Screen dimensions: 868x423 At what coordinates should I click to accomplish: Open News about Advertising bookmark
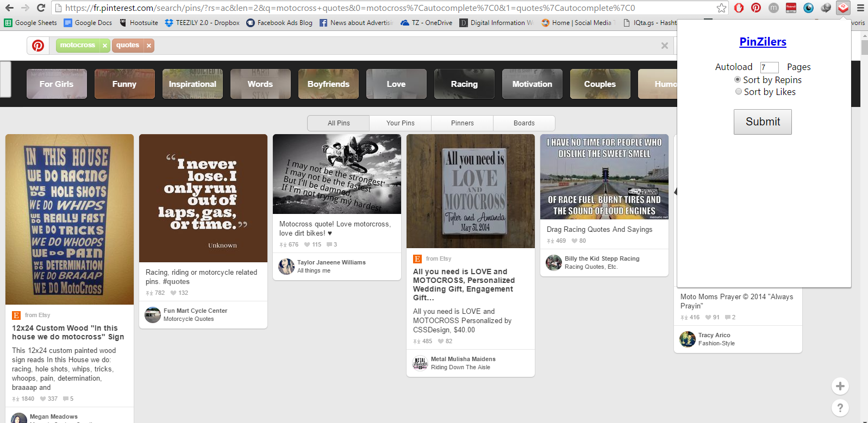click(x=357, y=23)
